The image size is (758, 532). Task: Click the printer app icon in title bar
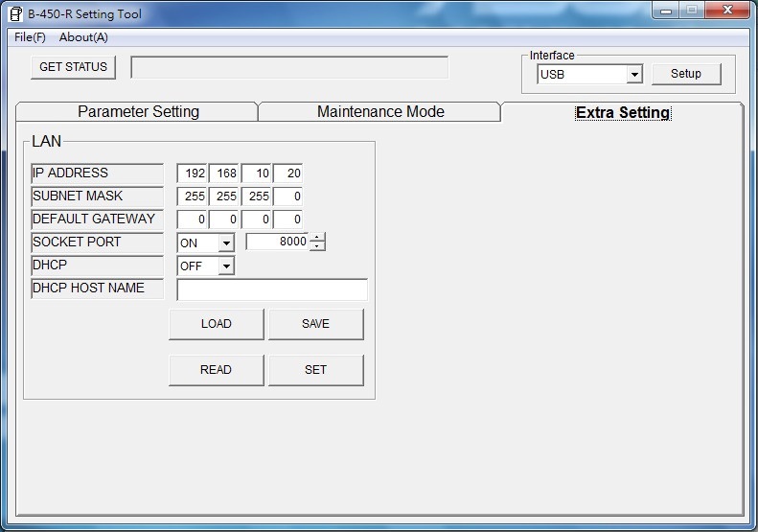15,13
